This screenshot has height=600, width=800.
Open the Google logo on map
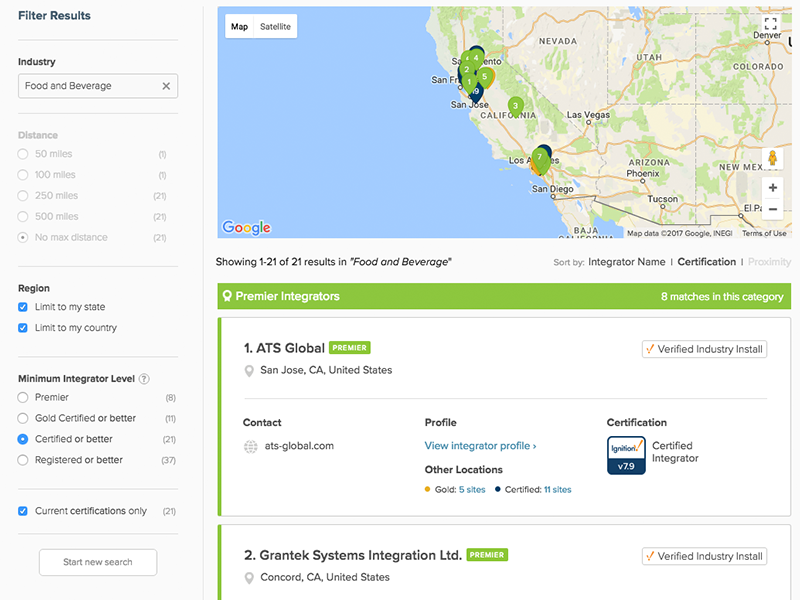246,228
